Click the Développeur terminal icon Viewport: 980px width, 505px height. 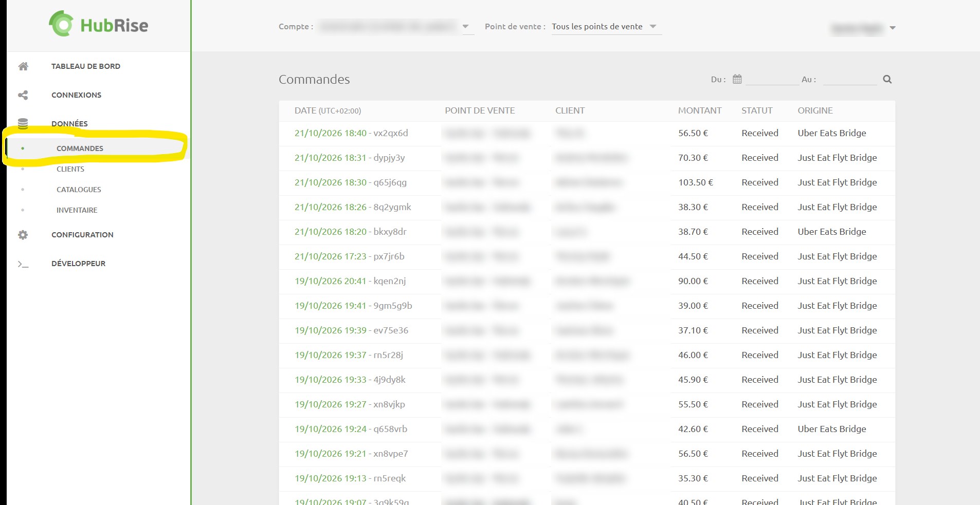tap(23, 264)
